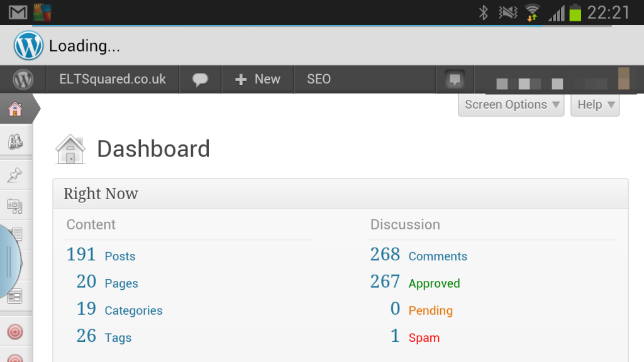Expand the Screen Options dropdown
The image size is (644, 362).
click(511, 105)
